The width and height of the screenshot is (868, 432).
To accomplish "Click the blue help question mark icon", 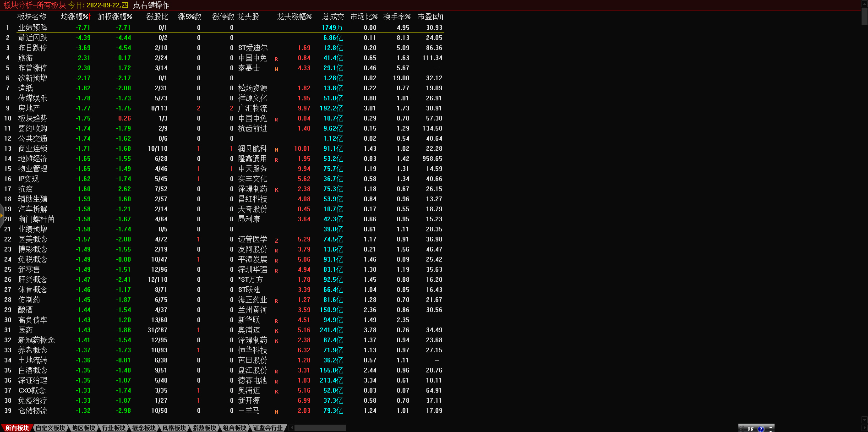I will [761, 429].
